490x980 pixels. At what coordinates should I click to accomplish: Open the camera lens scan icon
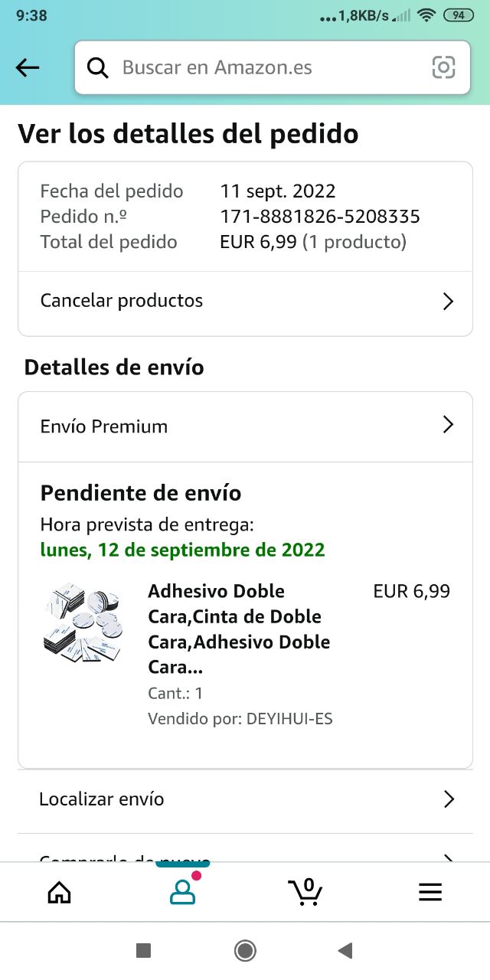click(443, 68)
